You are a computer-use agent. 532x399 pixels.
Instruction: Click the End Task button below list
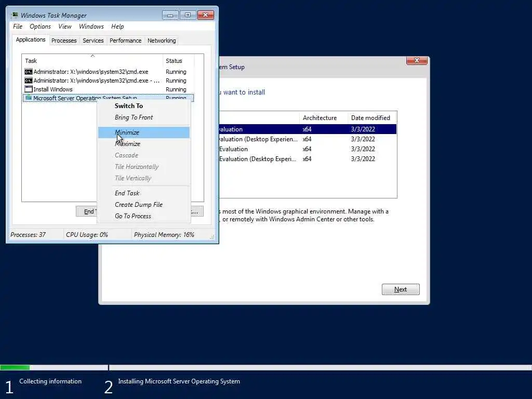click(x=87, y=211)
